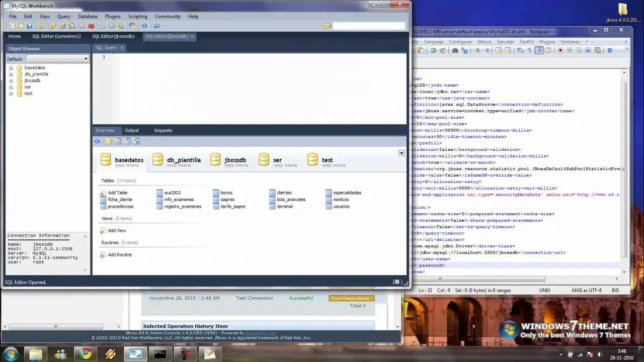Switch to Output tab
644x362 pixels.
click(x=132, y=130)
